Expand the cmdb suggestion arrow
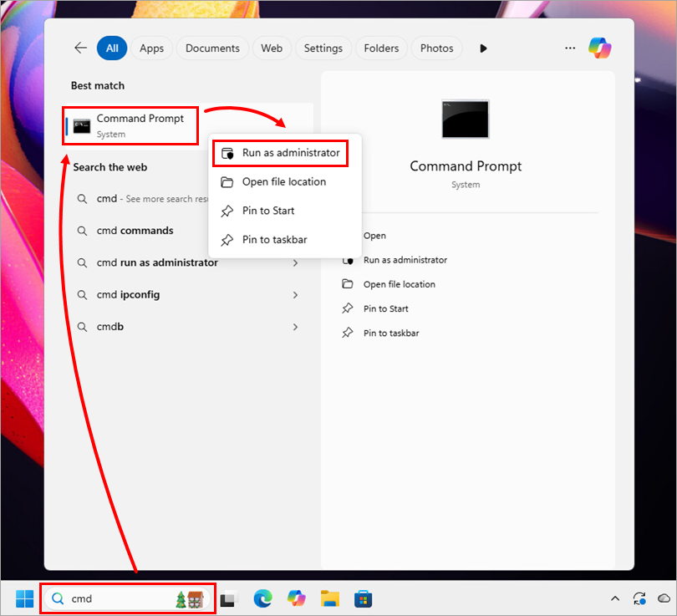Image resolution: width=677 pixels, height=616 pixels. (296, 327)
